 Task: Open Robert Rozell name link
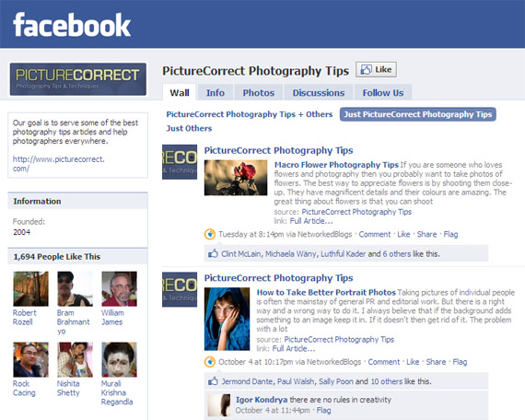point(24,317)
